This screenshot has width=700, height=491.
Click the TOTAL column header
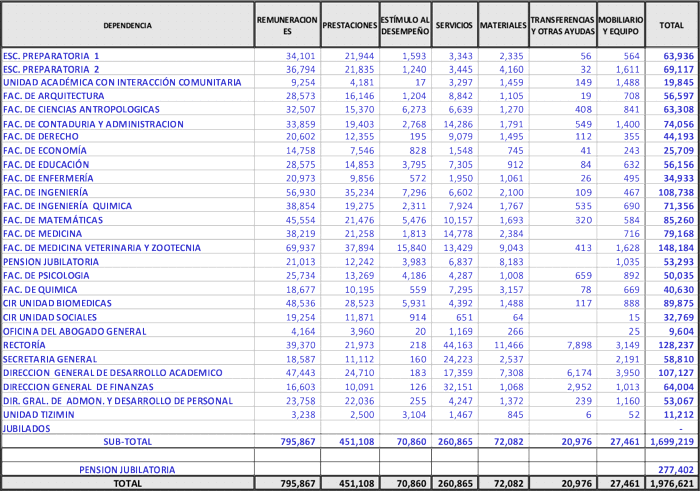coord(671,25)
